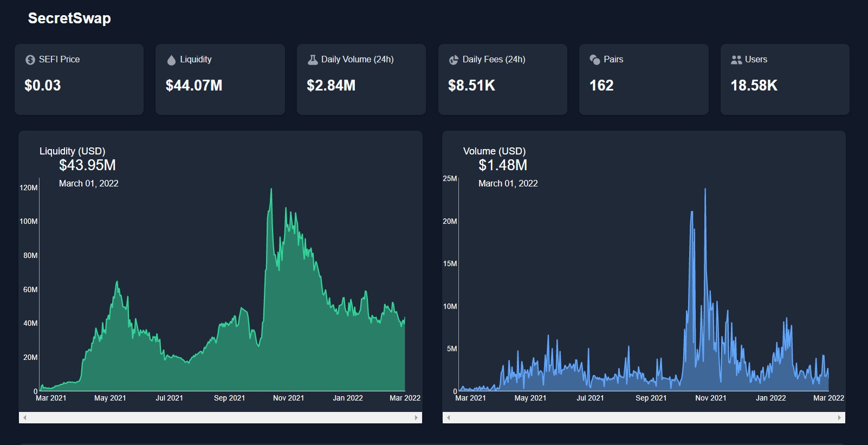Viewport: 868px width, 445px height.
Task: Select the $2.84M daily volume value
Action: tap(331, 86)
